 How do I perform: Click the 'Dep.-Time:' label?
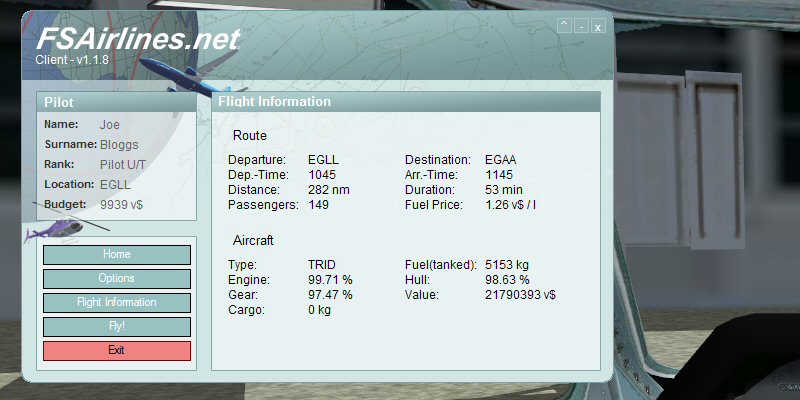[258, 175]
